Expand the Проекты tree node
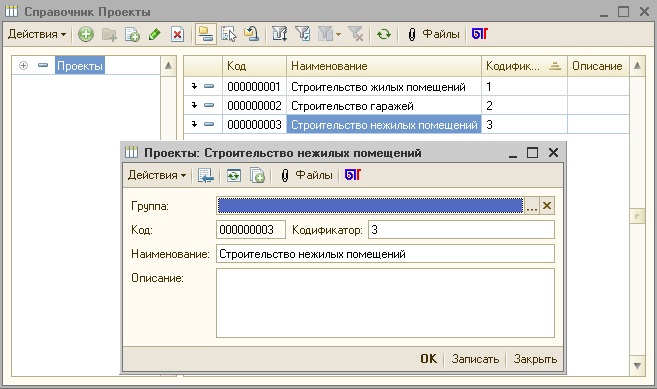The image size is (657, 389). tap(23, 65)
